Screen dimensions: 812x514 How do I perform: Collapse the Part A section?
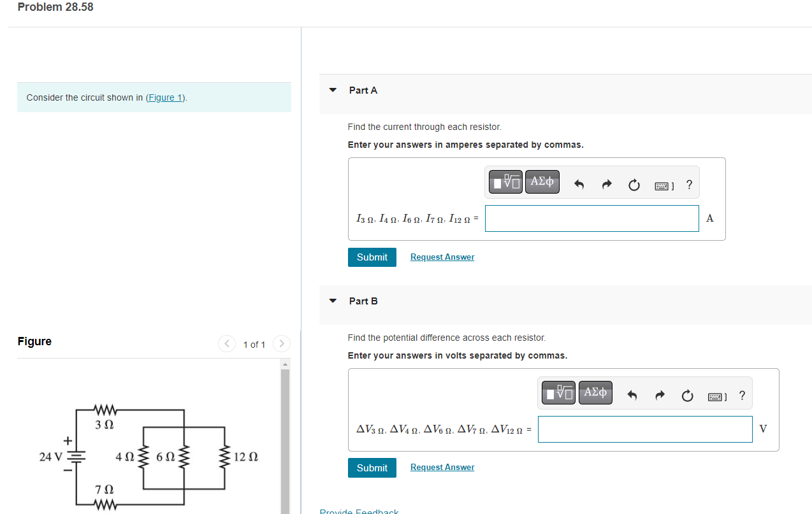(332, 90)
